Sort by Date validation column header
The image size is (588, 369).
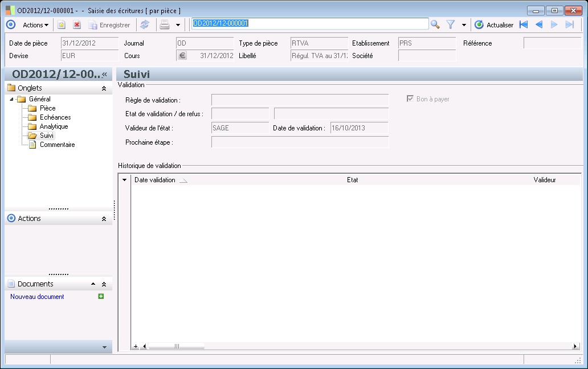[155, 180]
